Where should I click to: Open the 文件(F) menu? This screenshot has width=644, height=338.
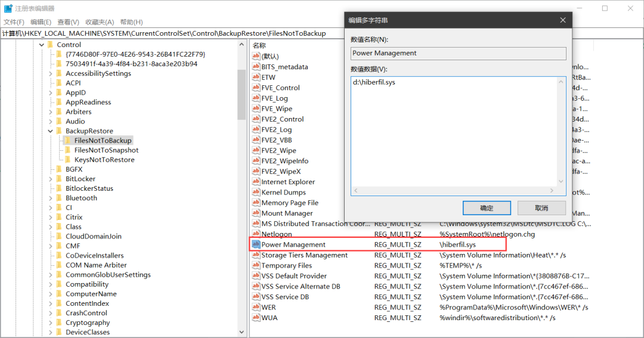[14, 22]
